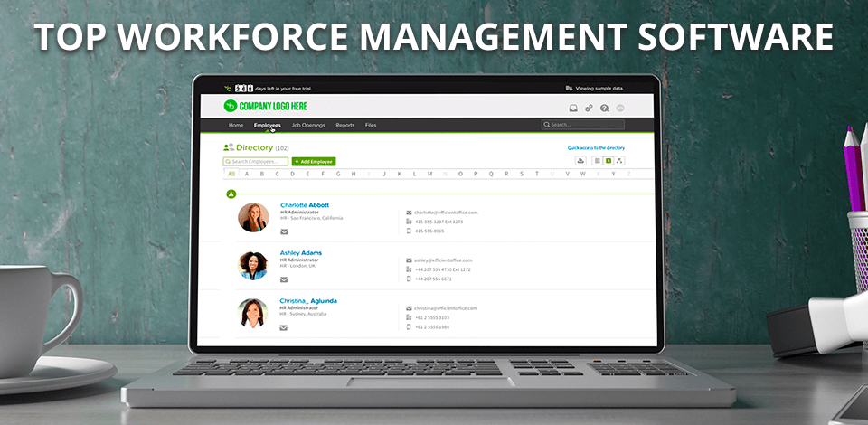Click envelope icon below Christina Agluinda's title
Screen dimensions: 868x425
tap(284, 327)
